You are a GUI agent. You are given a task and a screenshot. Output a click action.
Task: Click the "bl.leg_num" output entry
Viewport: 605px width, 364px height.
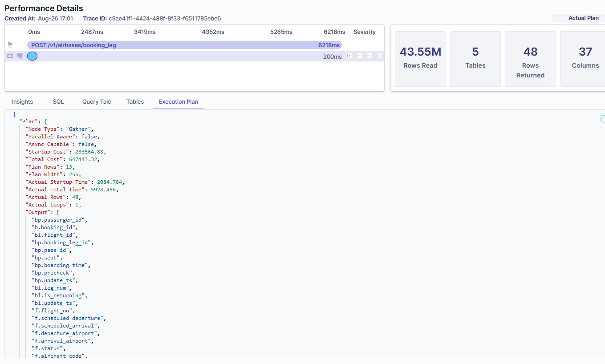[52, 288]
